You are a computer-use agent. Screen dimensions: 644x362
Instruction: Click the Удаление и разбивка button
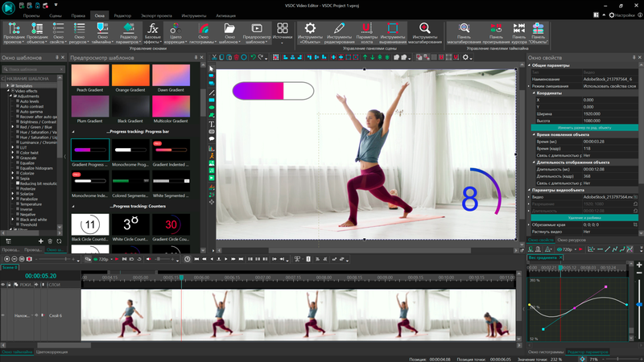click(x=584, y=217)
